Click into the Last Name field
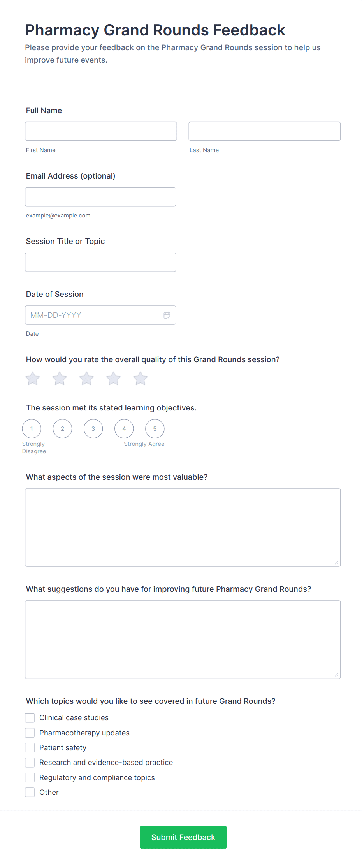 click(x=265, y=131)
